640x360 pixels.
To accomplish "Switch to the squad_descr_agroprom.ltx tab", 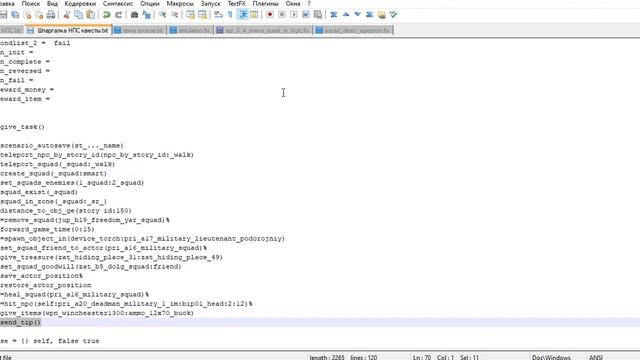I will [x=353, y=30].
